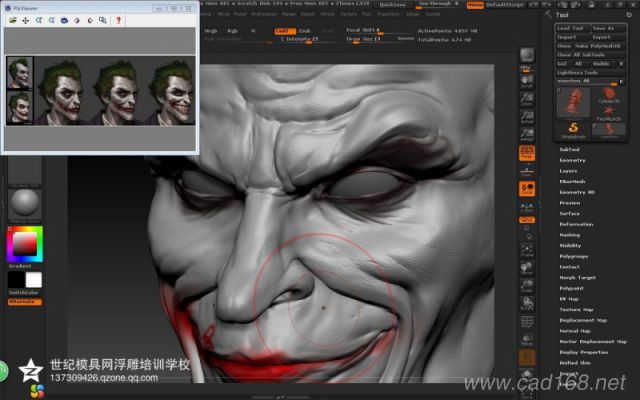Click the Rotate view icon
The image size is (640, 400).
click(x=527, y=304)
